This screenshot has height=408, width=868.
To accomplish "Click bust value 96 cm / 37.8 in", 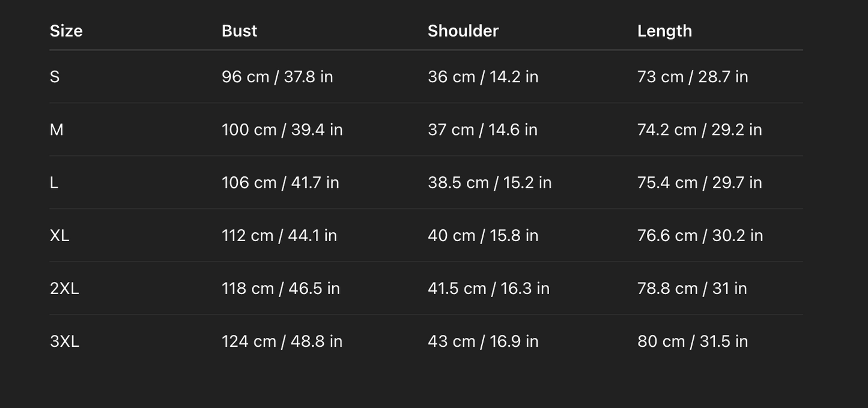I will [x=277, y=77].
